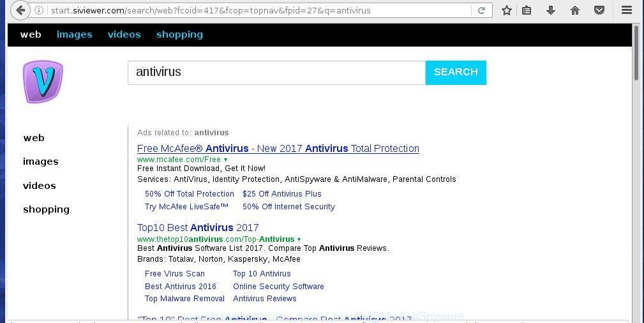
Task: Open Top Malware Removal link
Action: 184,299
